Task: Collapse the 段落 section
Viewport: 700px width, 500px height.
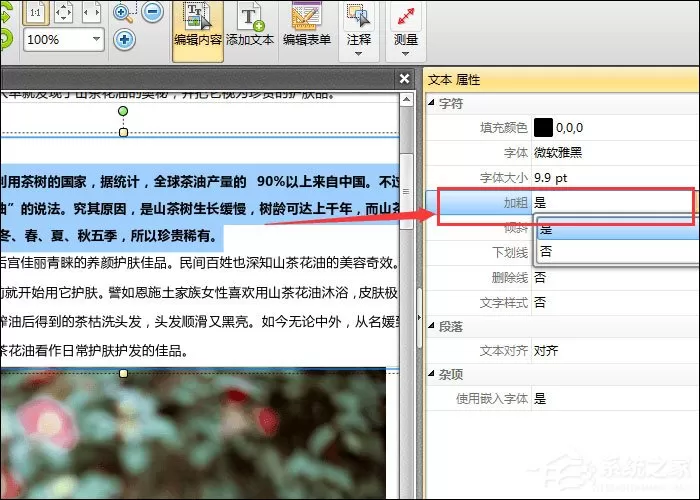Action: [431, 326]
